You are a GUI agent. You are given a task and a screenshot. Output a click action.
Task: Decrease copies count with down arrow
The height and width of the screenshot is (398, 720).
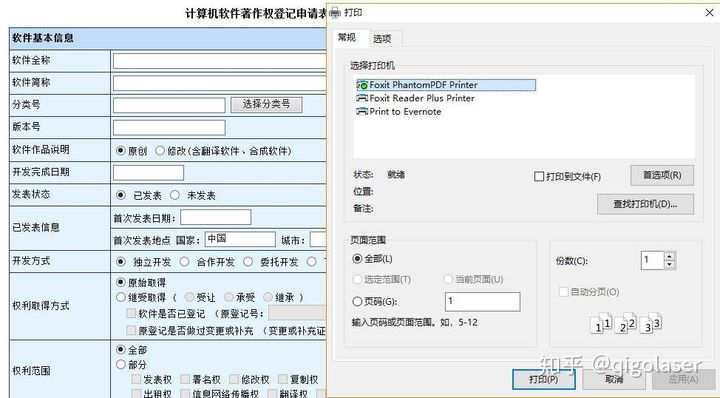tap(669, 264)
